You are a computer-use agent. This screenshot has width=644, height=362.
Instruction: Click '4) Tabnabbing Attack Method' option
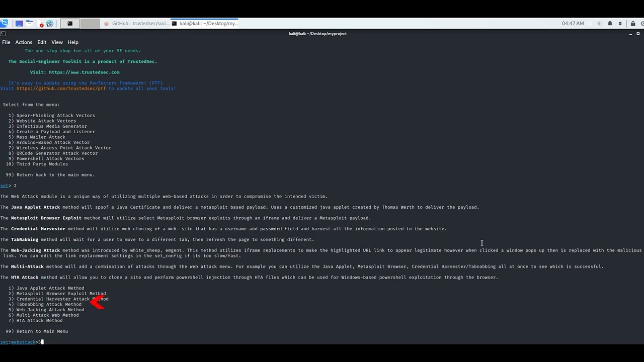[x=45, y=305]
